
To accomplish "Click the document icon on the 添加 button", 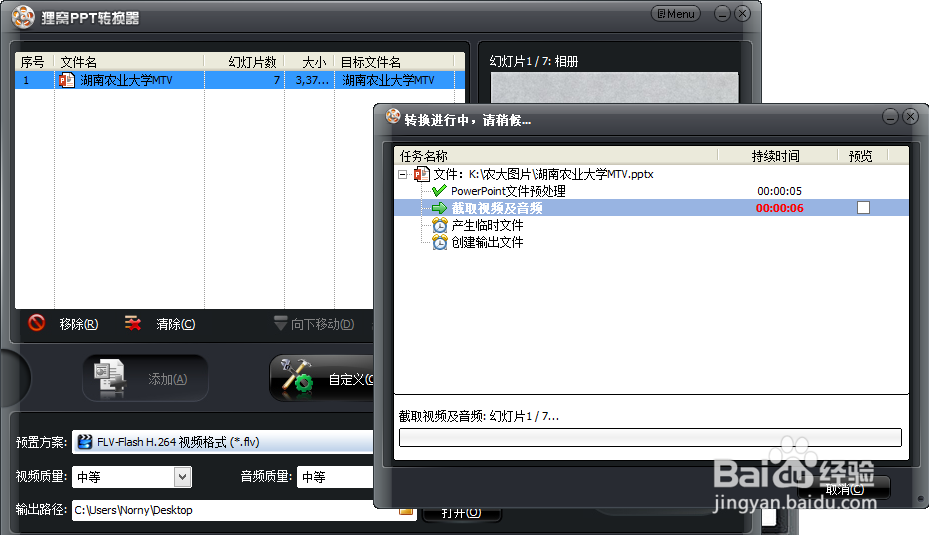I will point(110,378).
